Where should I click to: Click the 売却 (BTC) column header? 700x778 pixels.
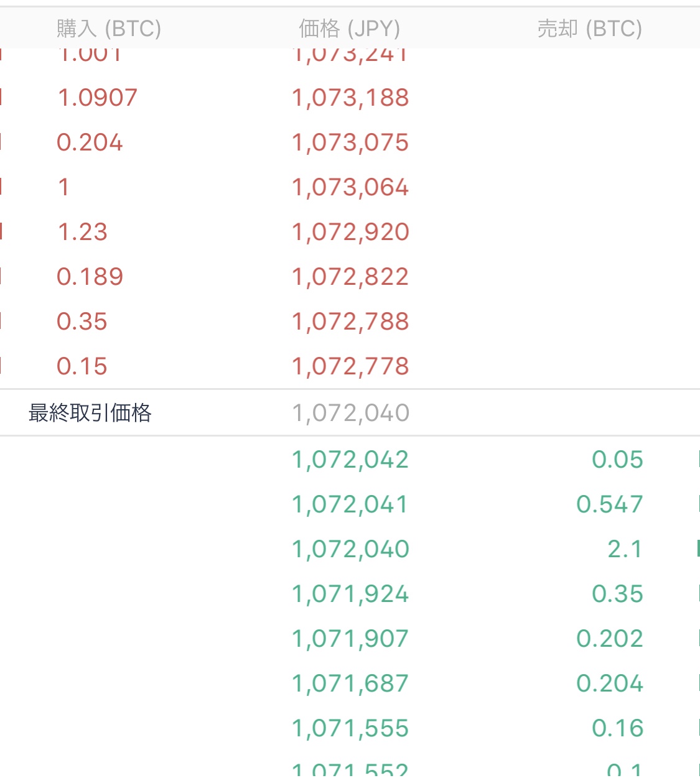[590, 29]
